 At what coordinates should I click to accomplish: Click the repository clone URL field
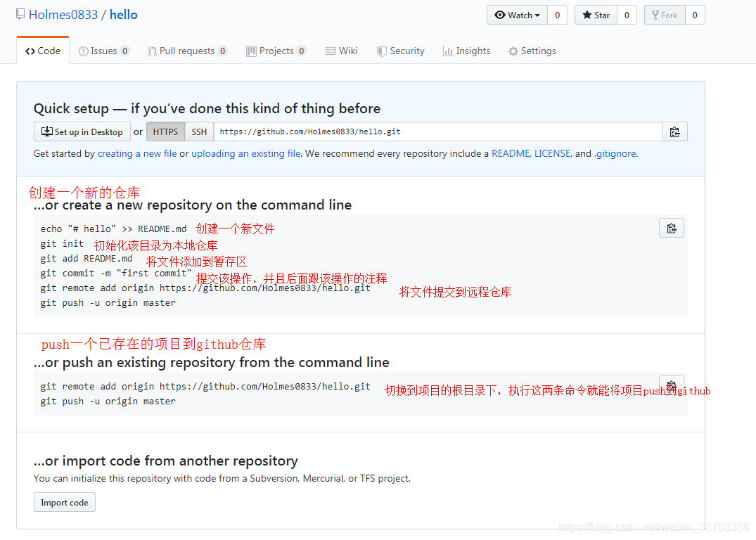(x=438, y=131)
